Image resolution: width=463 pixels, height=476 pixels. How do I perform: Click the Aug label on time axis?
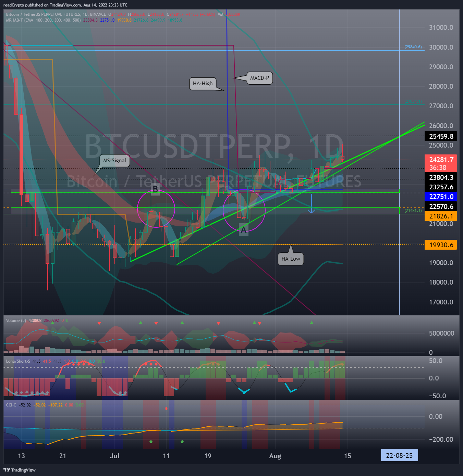pyautogui.click(x=275, y=456)
